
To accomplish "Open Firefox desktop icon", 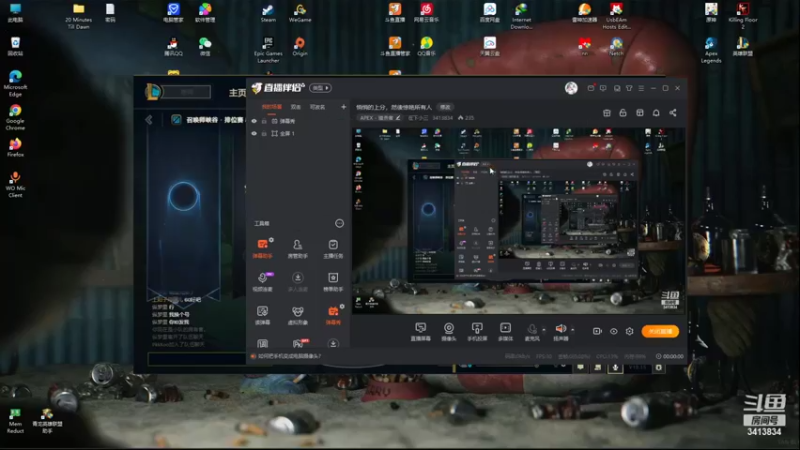I will (x=15, y=147).
